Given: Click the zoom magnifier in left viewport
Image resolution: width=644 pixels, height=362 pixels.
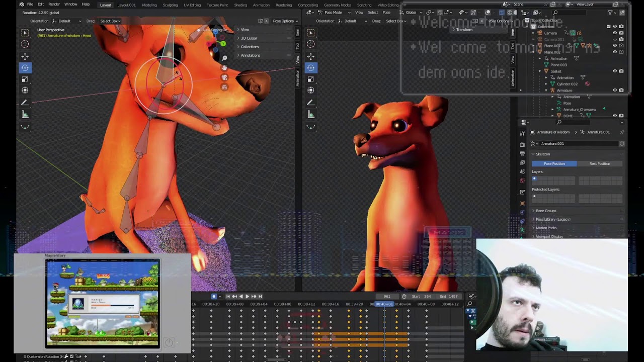Looking at the screenshot, I should [x=224, y=58].
